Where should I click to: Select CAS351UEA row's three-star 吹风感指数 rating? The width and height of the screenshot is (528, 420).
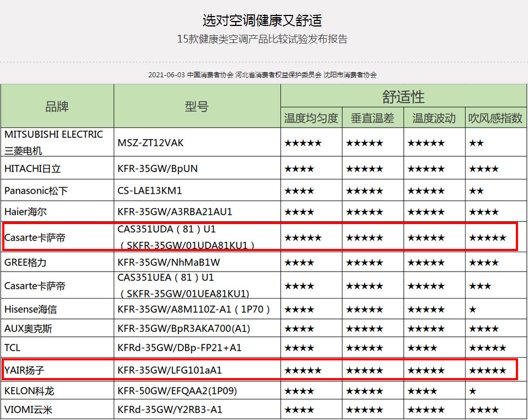[x=480, y=286]
